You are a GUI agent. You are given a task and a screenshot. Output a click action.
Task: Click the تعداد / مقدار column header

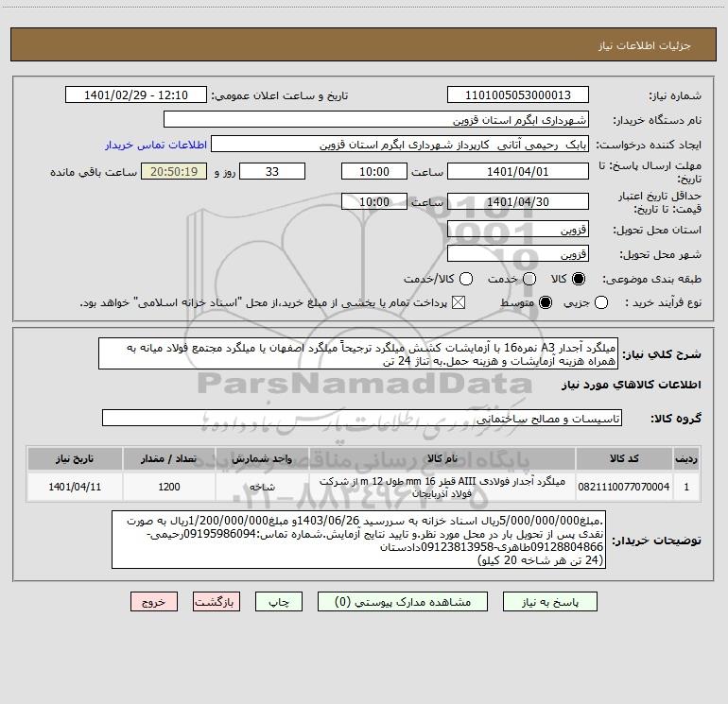169,458
